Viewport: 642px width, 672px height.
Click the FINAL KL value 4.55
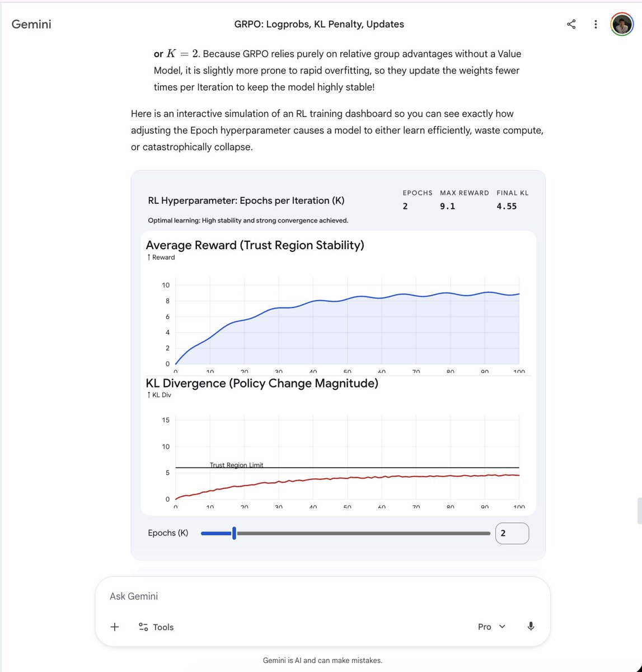(506, 206)
